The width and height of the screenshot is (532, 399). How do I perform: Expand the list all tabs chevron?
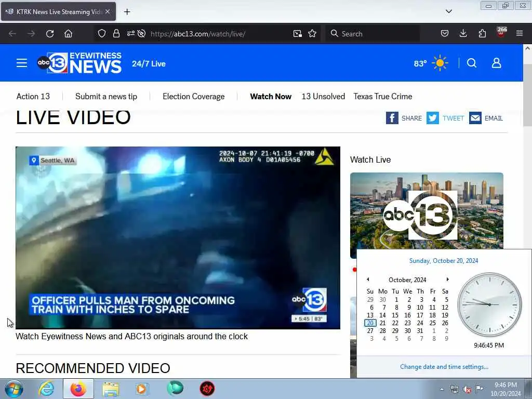[x=448, y=11]
